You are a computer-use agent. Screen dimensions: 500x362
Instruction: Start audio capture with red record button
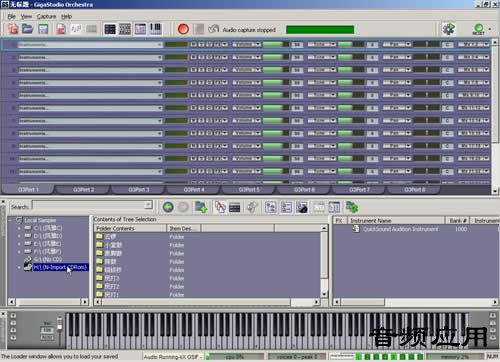pyautogui.click(x=183, y=29)
